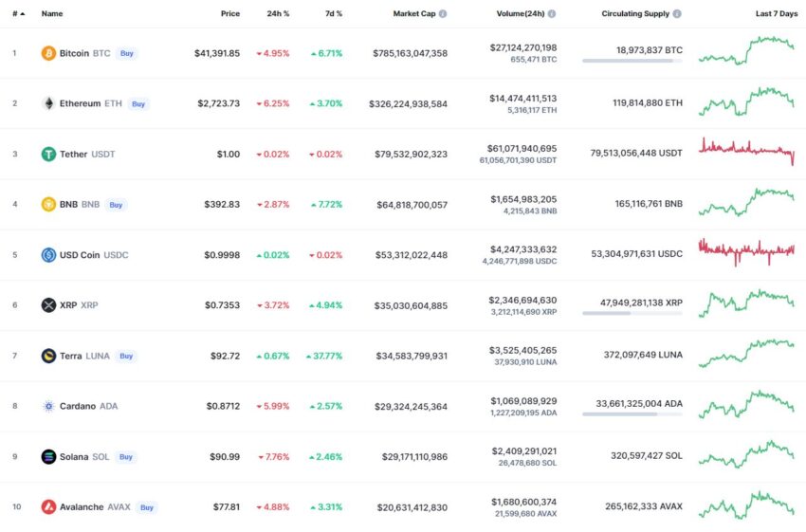
Task: Open the Tether USDT name link
Action: pos(87,154)
